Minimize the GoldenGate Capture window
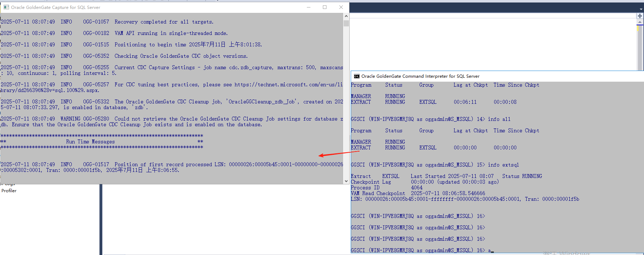This screenshot has height=255, width=644. point(309,7)
